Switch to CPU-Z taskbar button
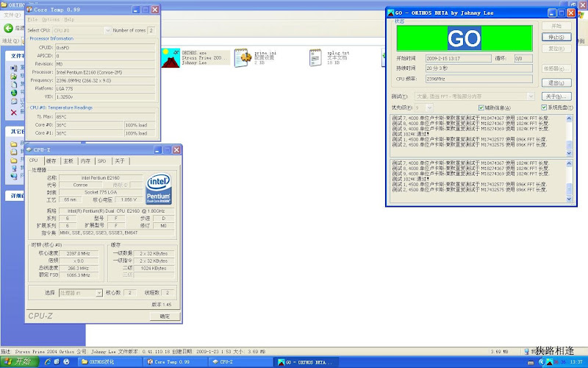The height and width of the screenshot is (368, 588). (240, 362)
